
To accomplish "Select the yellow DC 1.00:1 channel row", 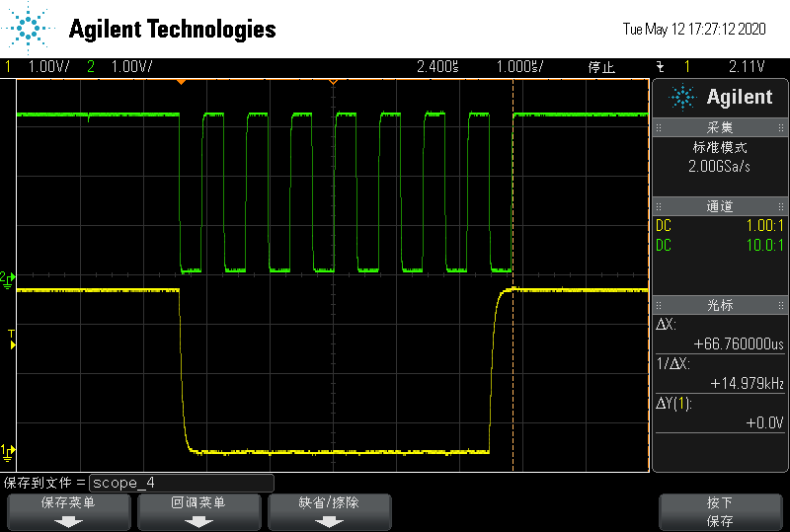I will tap(720, 226).
